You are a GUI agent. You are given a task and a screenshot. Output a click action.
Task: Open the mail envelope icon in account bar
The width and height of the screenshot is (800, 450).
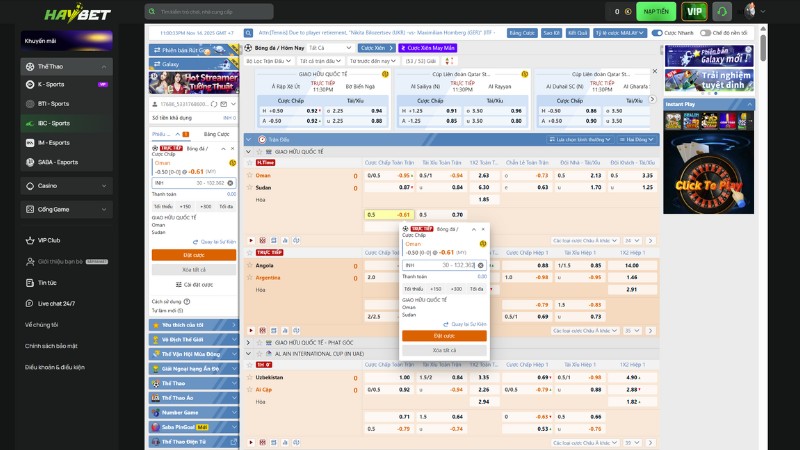223,104
